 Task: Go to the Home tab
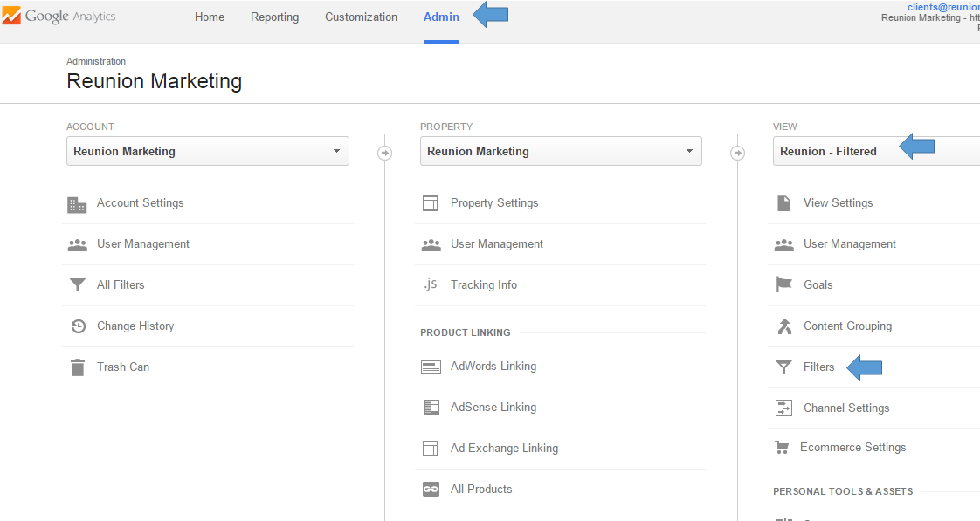(210, 17)
